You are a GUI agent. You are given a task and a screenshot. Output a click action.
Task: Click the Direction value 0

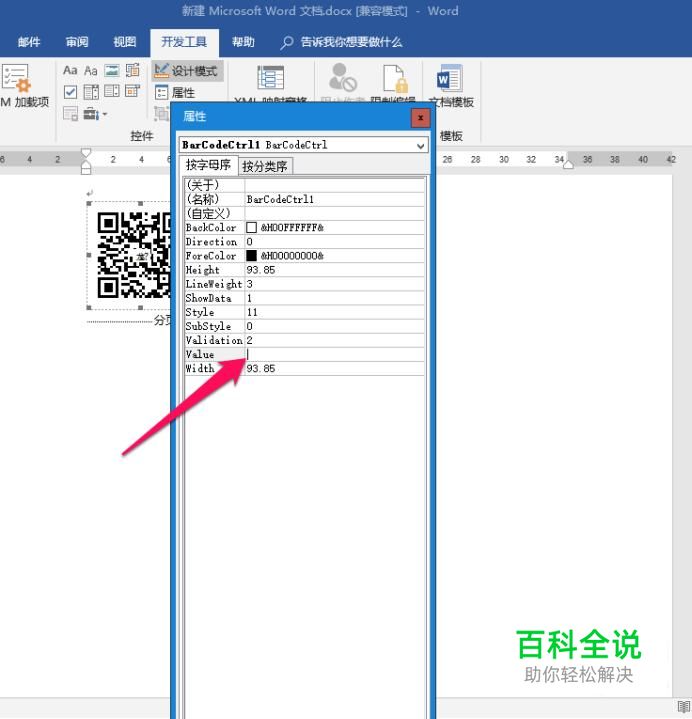pyautogui.click(x=249, y=242)
